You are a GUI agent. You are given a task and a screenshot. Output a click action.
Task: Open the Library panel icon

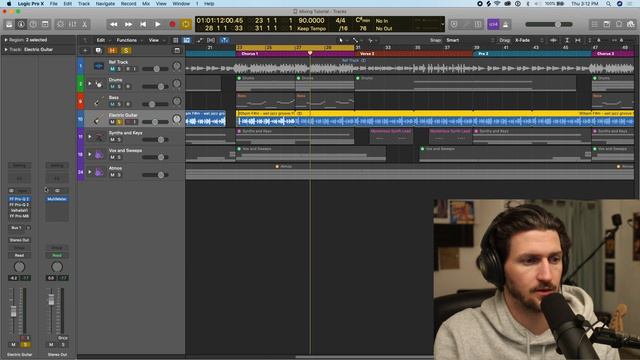point(9,24)
